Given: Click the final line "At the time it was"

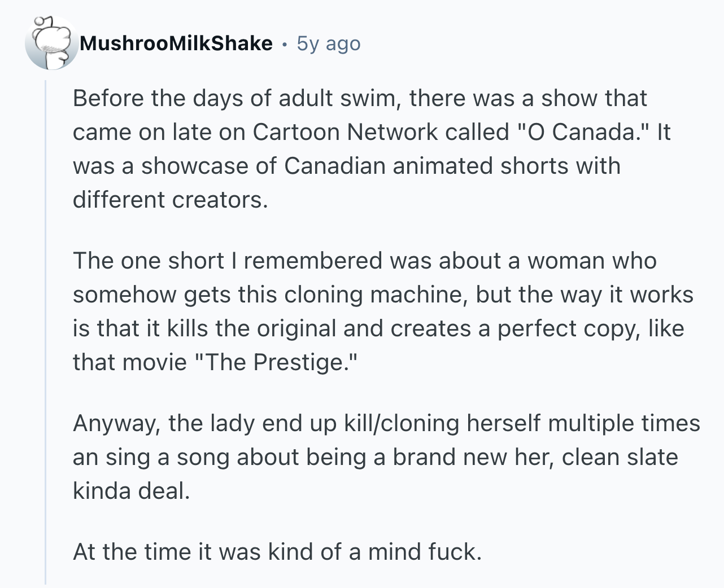Looking at the screenshot, I should [x=277, y=552].
